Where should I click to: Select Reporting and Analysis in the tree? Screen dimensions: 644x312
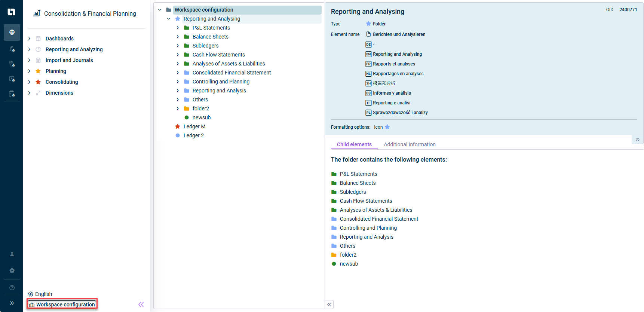pos(219,91)
